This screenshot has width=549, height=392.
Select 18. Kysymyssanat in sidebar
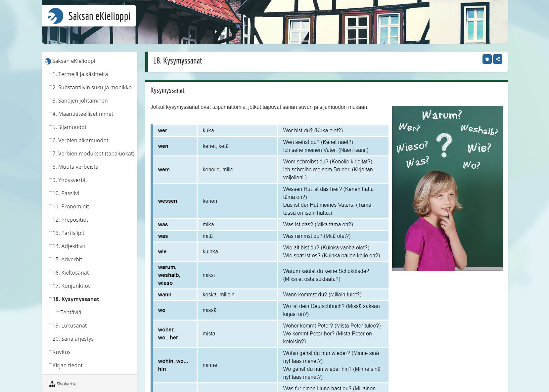75,299
